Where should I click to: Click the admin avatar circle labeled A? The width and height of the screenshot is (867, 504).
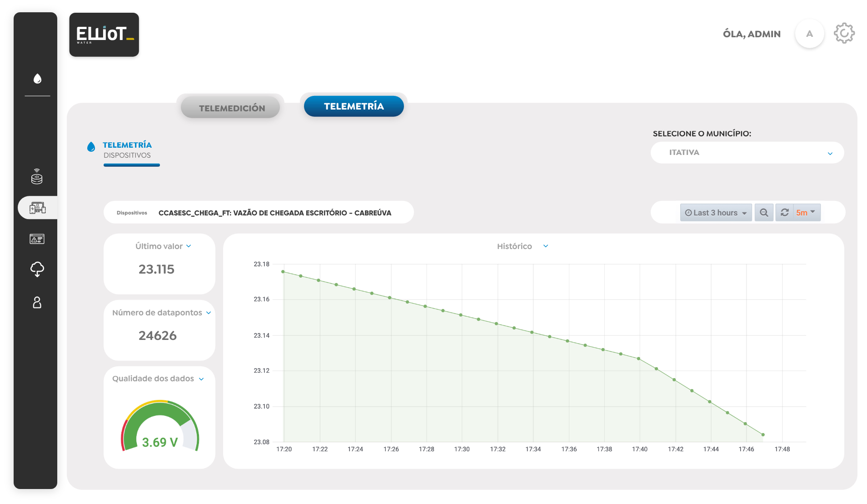[x=809, y=34]
